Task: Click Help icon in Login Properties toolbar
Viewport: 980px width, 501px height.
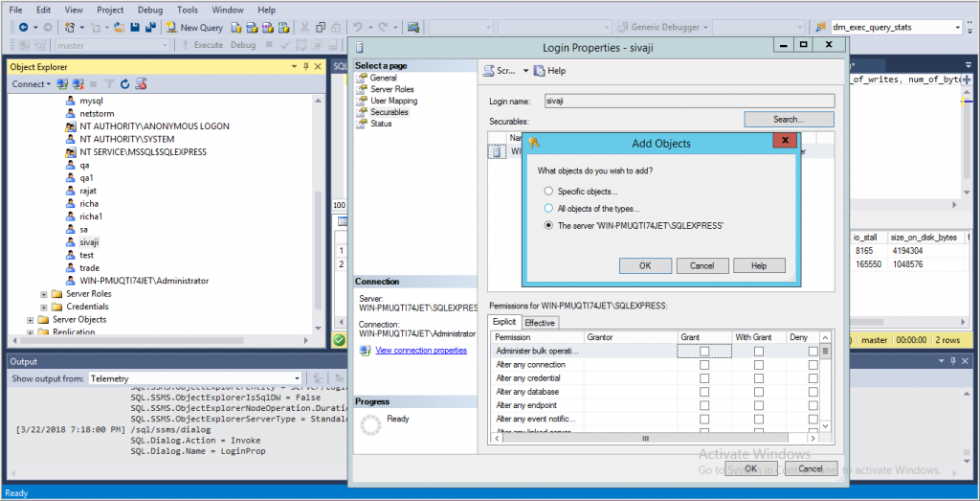Action: point(540,71)
